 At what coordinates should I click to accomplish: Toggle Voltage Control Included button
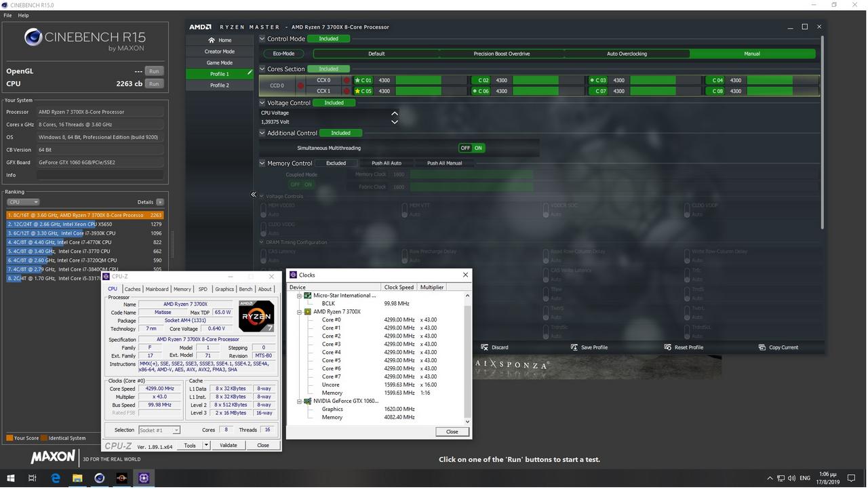click(x=334, y=102)
